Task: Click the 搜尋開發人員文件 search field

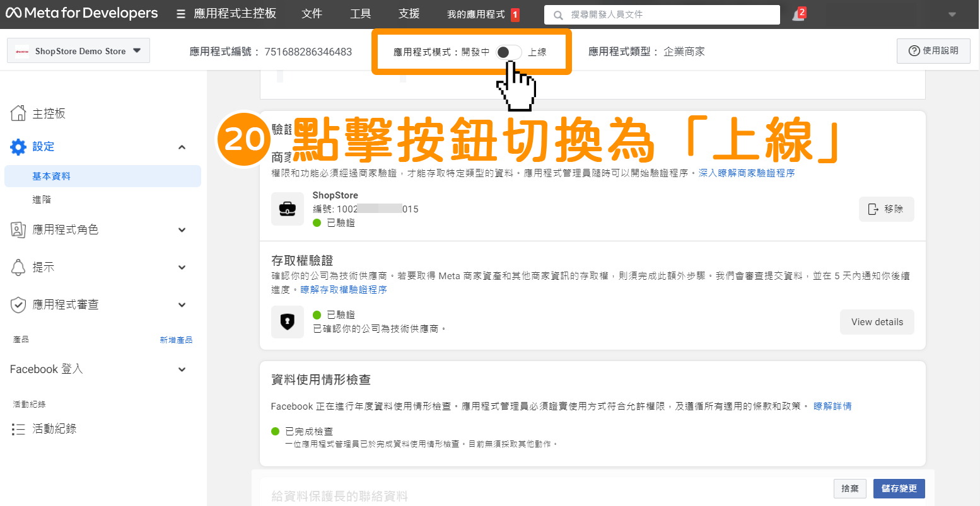Action: [663, 14]
